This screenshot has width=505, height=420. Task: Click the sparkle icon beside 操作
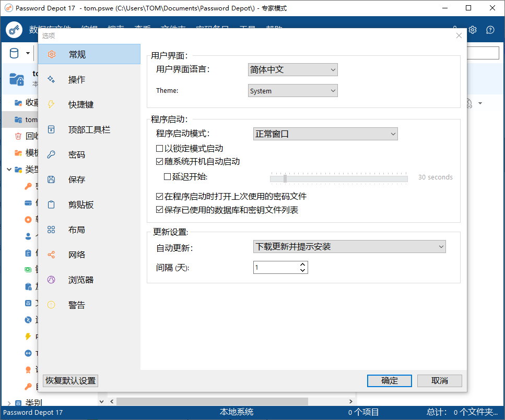coord(51,79)
